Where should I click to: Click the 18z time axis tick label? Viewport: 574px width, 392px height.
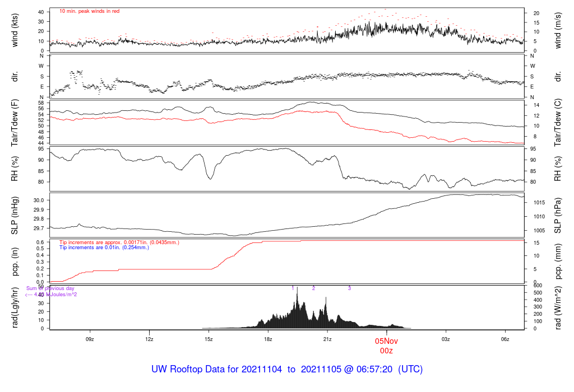[268, 339]
